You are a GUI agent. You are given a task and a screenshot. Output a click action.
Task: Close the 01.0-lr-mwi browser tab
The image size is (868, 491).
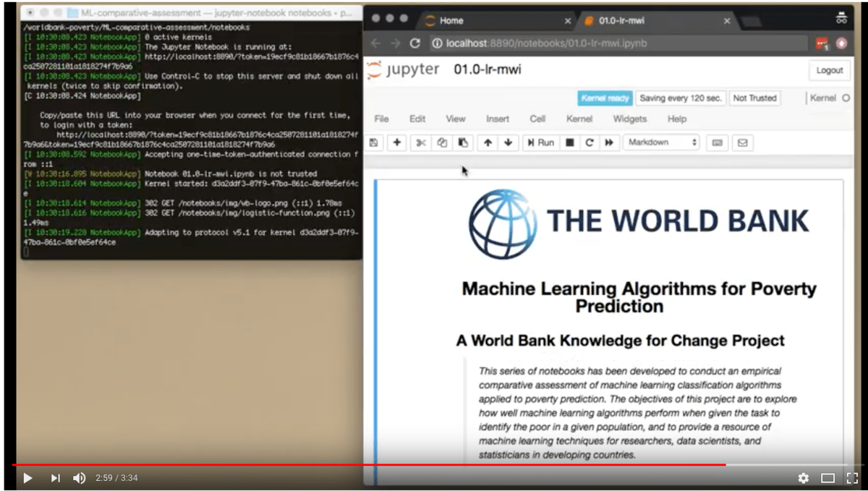pos(727,21)
